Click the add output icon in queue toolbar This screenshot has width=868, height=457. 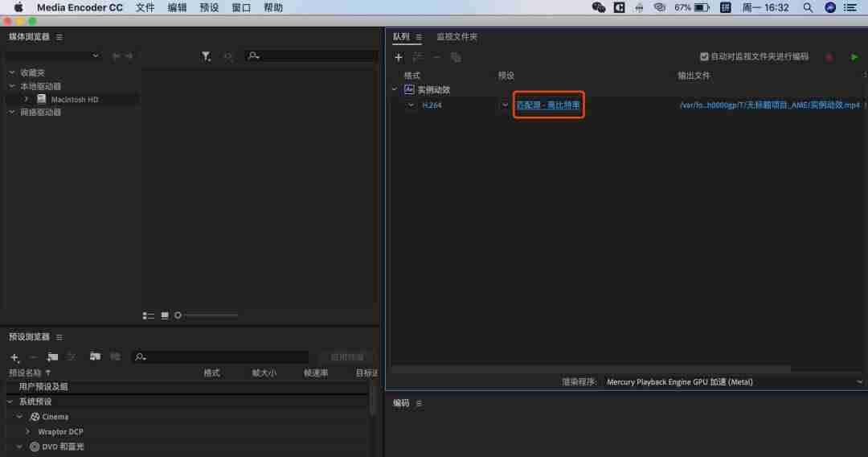coord(418,57)
